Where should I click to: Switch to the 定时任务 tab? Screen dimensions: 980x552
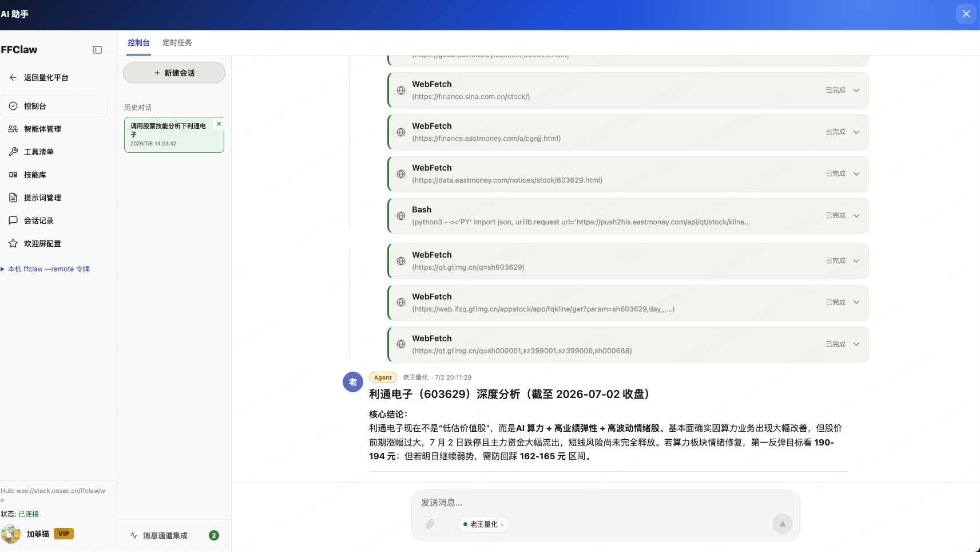[x=177, y=43]
